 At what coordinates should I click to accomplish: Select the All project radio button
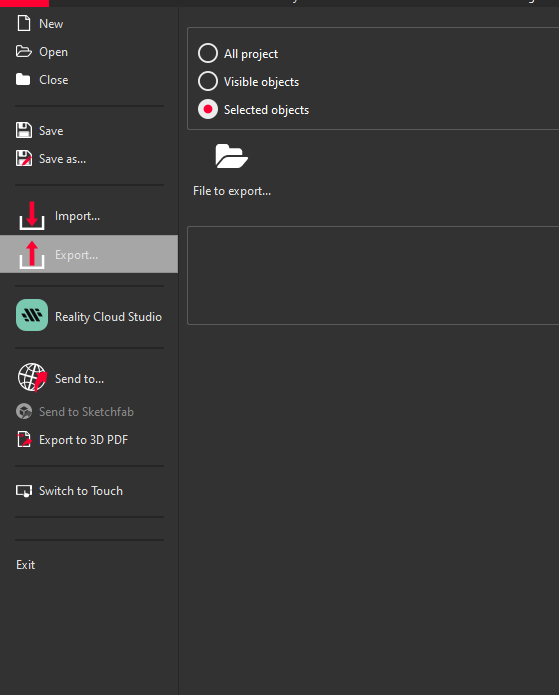208,53
